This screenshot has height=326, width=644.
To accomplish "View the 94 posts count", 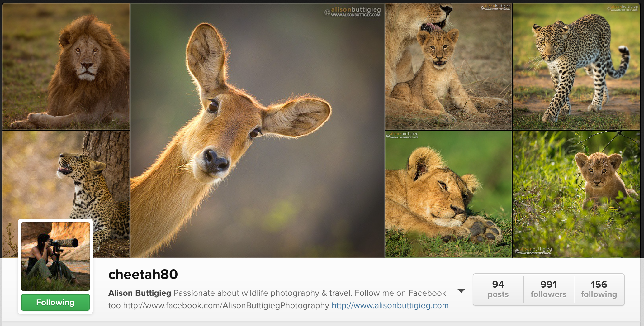I will tap(498, 289).
